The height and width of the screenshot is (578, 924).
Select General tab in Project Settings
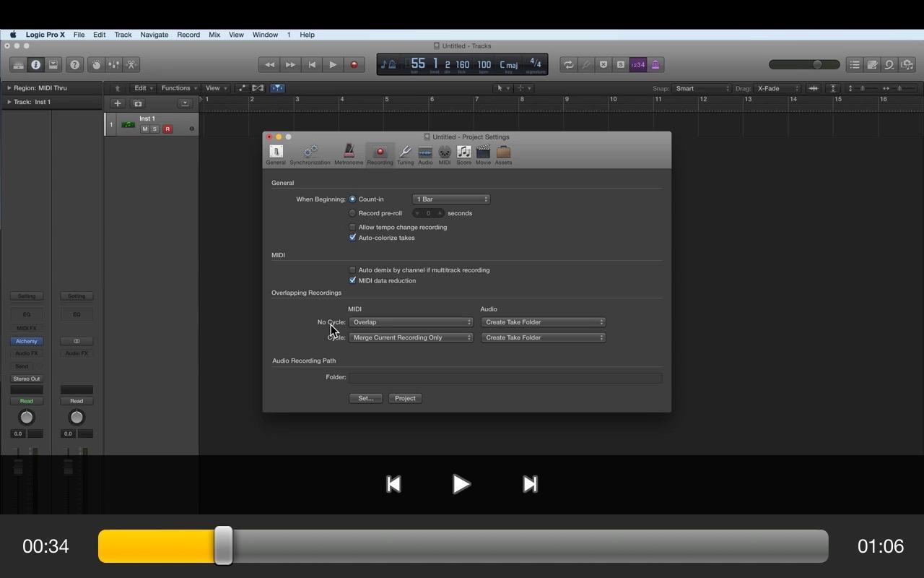tap(276, 155)
